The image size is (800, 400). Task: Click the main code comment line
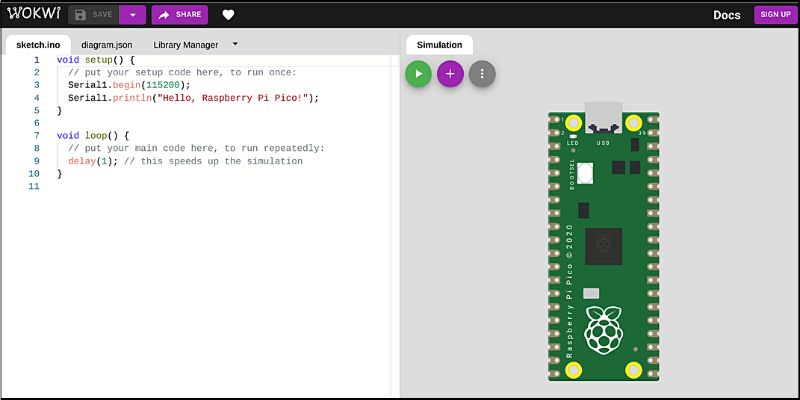pyautogui.click(x=196, y=148)
